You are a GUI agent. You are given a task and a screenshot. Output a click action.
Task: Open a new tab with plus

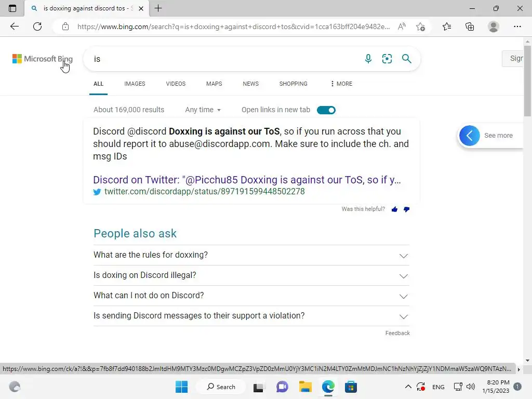click(x=158, y=8)
